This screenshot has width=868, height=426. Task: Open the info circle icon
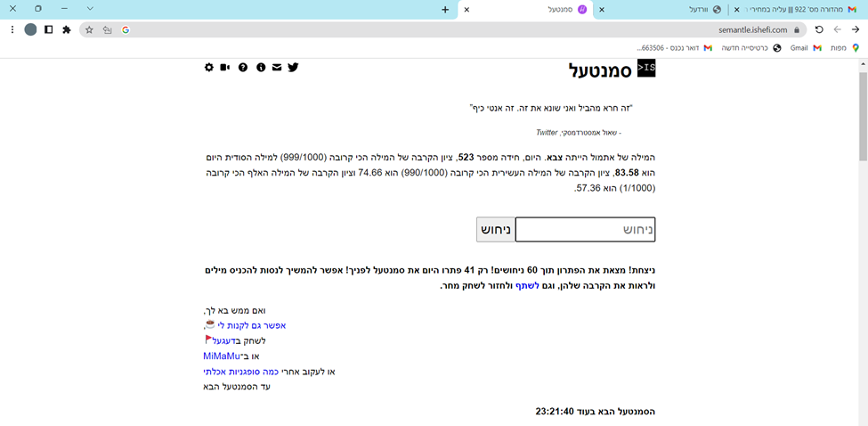260,67
